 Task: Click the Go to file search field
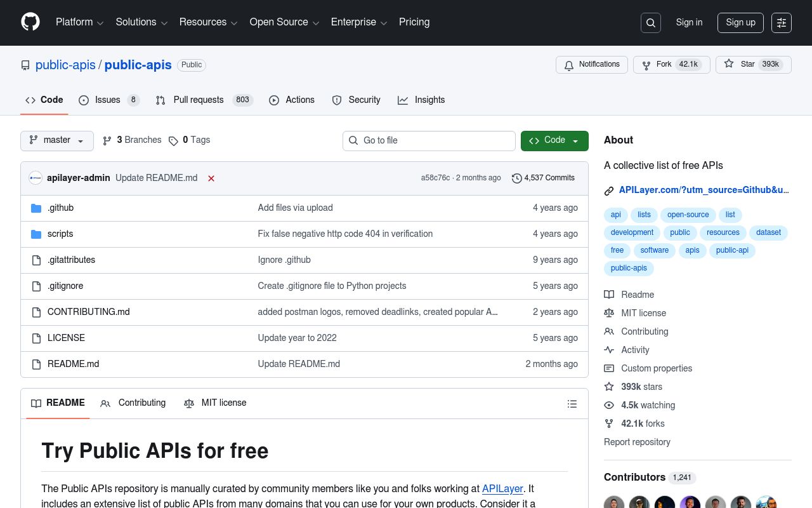tap(429, 140)
